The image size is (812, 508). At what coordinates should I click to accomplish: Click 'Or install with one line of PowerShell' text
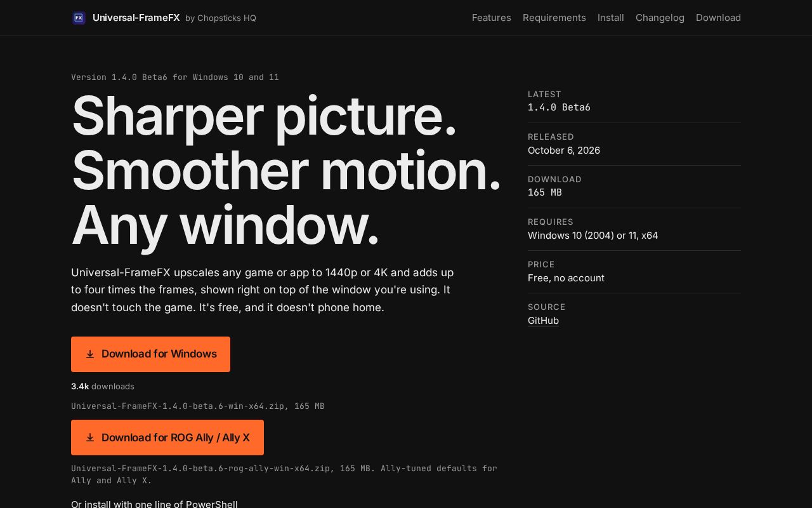154,504
